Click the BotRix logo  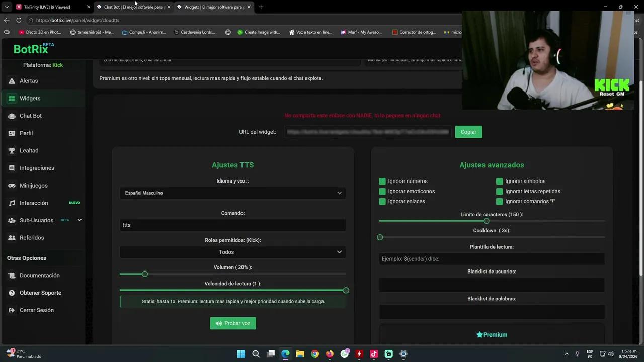click(33, 49)
